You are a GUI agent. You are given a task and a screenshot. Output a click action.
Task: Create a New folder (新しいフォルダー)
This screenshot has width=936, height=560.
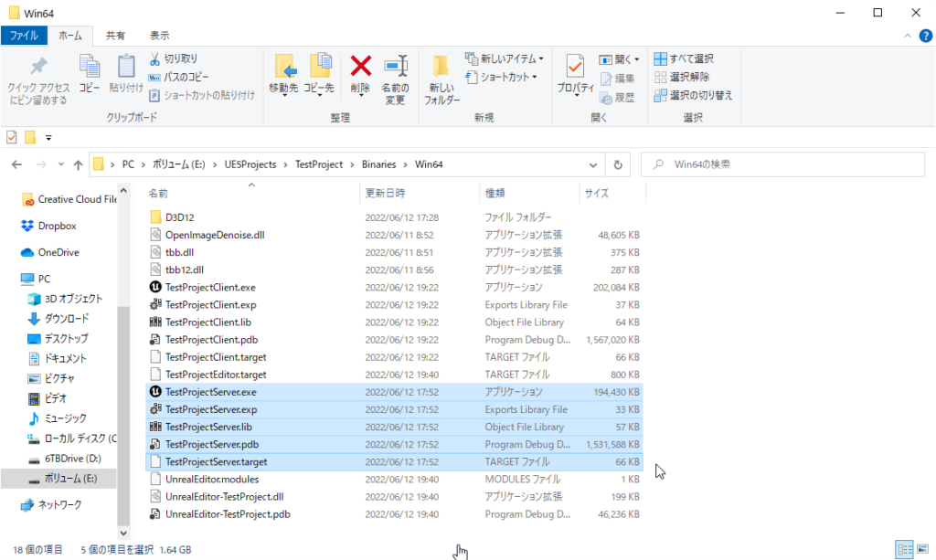[441, 79]
